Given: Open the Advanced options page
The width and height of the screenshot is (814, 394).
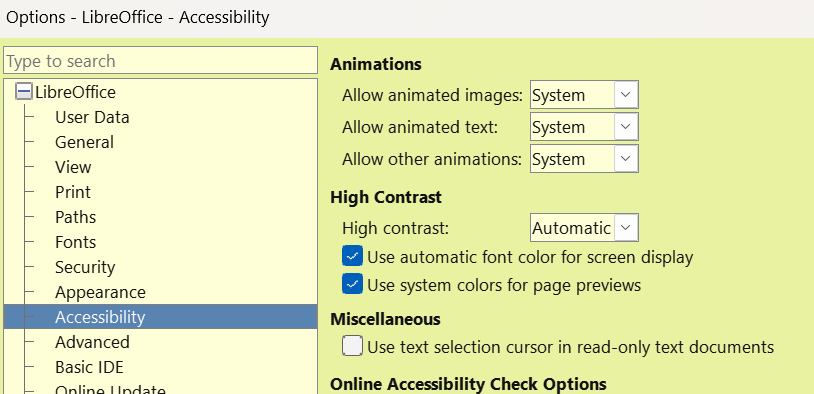Looking at the screenshot, I should pyautogui.click(x=92, y=342).
